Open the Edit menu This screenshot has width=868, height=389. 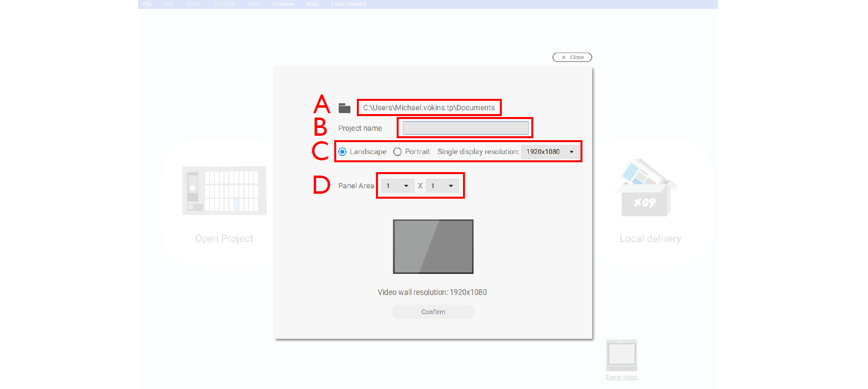(169, 4)
